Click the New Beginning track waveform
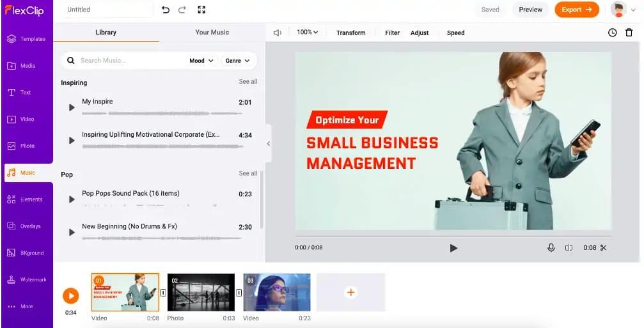Image resolution: width=644 pixels, height=328 pixels. tap(162, 238)
